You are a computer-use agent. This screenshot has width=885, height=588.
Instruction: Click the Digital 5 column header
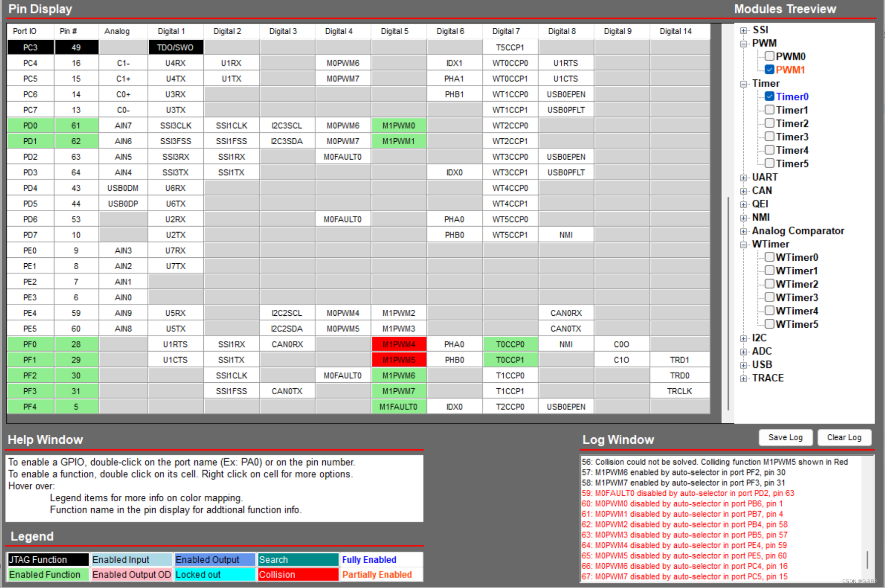coord(395,31)
